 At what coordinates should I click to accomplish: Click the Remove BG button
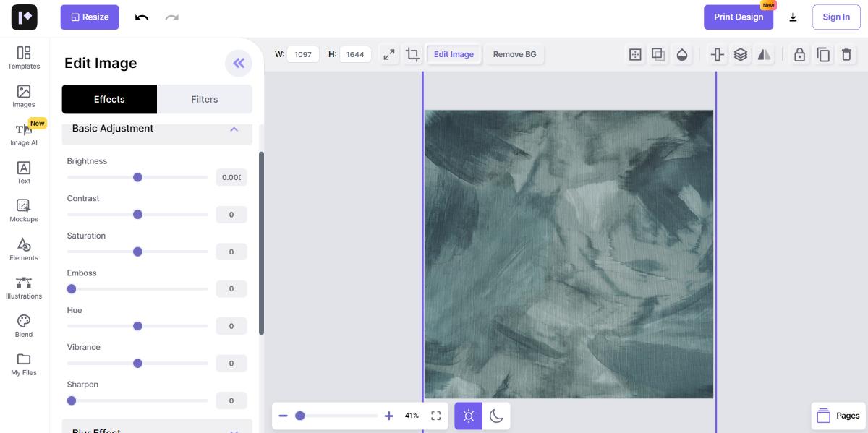click(515, 54)
